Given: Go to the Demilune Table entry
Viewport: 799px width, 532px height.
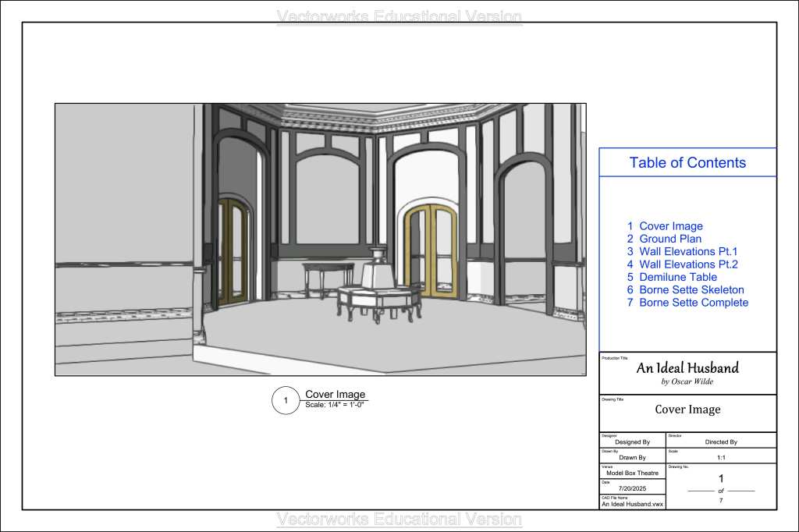Looking at the screenshot, I should [677, 277].
